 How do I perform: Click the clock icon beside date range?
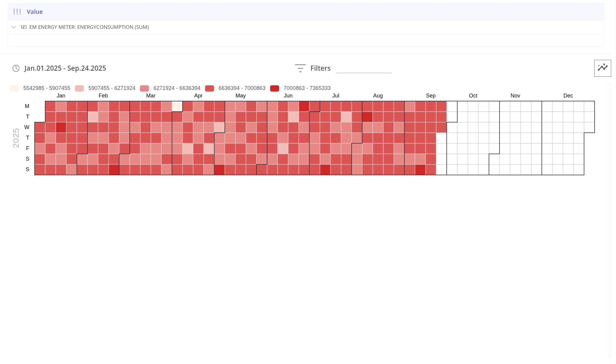(x=16, y=68)
